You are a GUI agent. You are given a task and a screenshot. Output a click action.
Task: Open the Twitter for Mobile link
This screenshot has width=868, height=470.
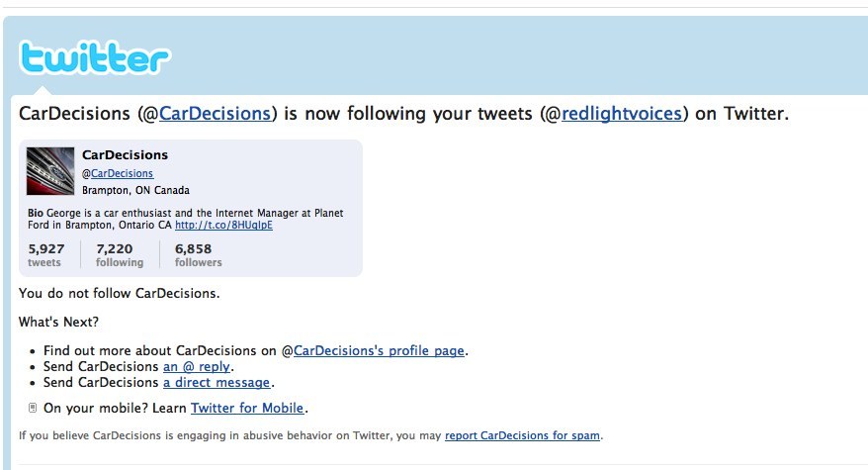point(248,408)
